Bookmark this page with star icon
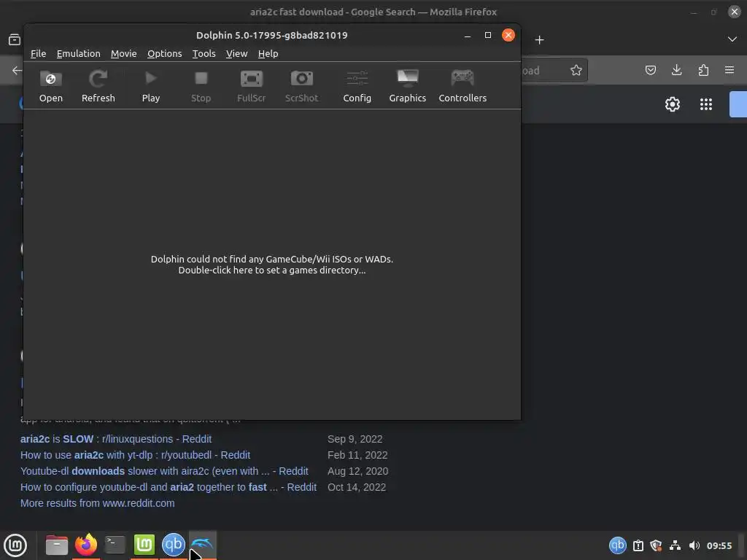 click(x=576, y=71)
